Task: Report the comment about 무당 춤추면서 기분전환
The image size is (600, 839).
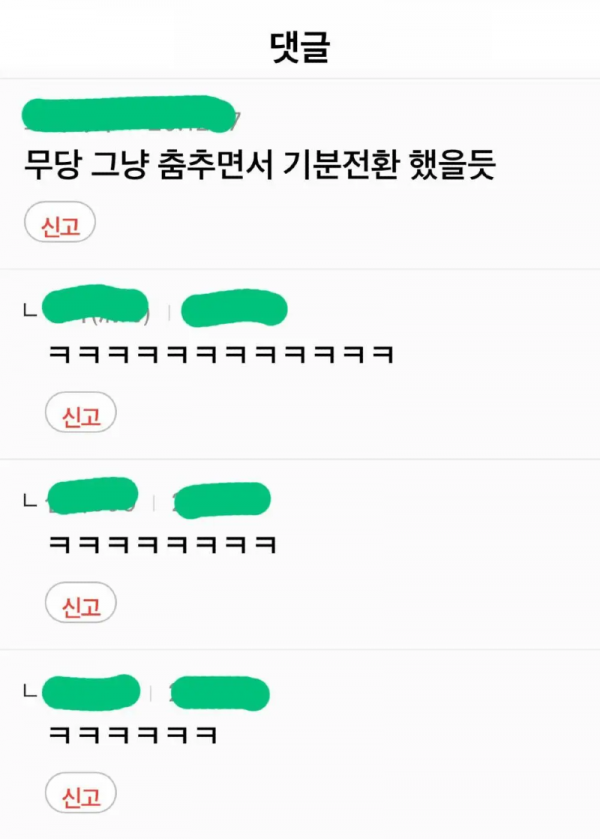Action: [60, 222]
